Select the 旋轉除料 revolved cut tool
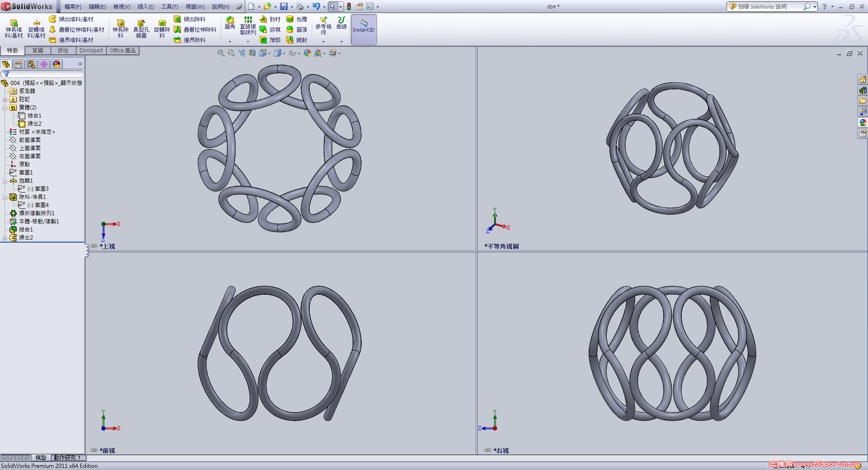Screen dimensions: 868x470 [x=162, y=29]
